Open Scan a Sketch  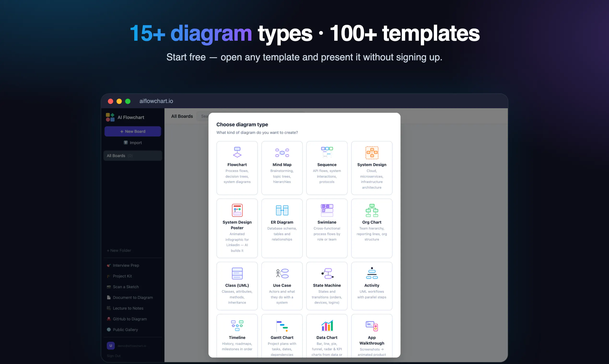(x=133, y=287)
